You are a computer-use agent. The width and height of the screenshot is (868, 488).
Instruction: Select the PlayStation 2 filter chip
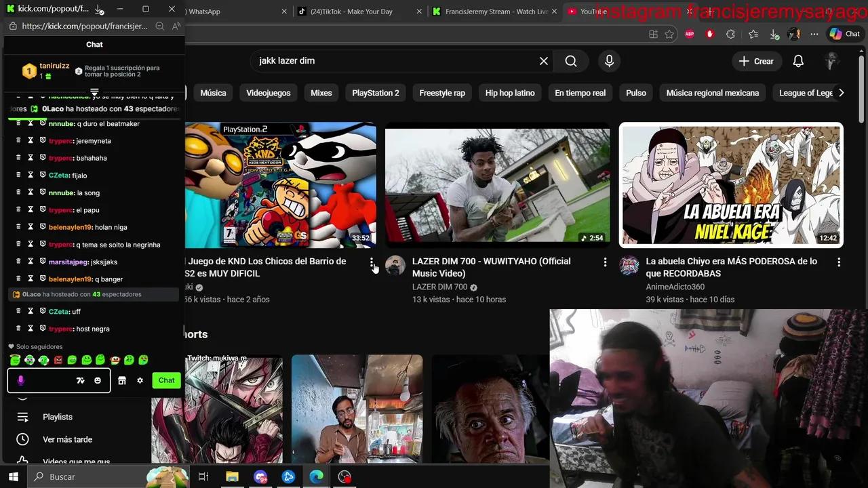(x=376, y=93)
